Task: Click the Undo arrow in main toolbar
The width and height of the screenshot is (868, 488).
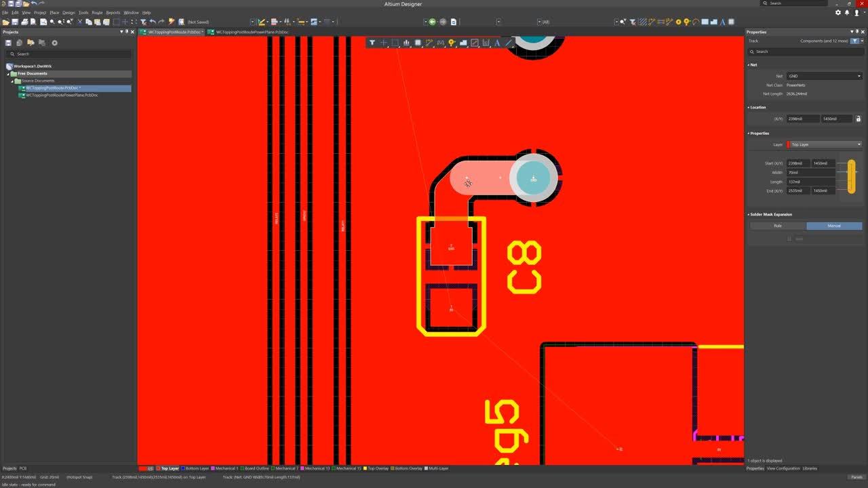Action: pyautogui.click(x=152, y=22)
